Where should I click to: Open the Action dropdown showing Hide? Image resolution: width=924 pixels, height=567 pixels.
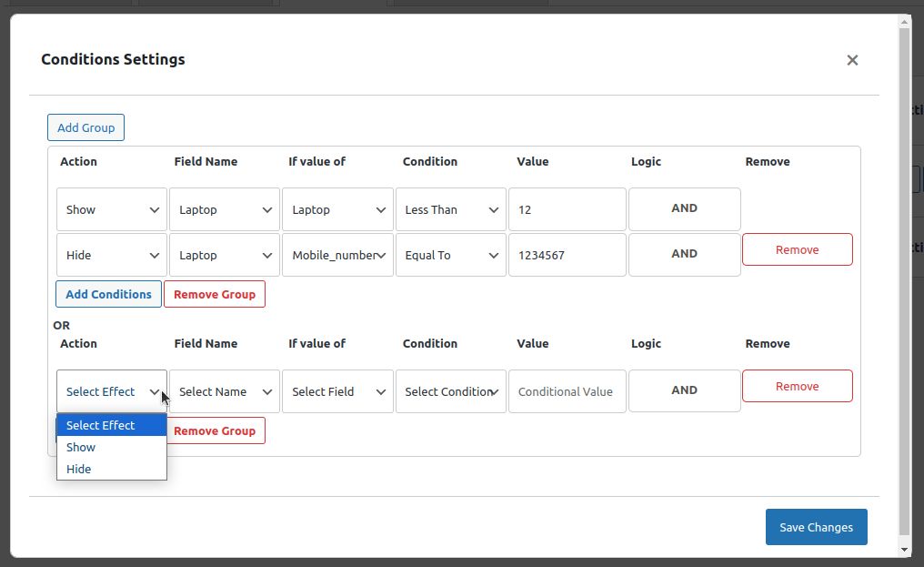112,255
